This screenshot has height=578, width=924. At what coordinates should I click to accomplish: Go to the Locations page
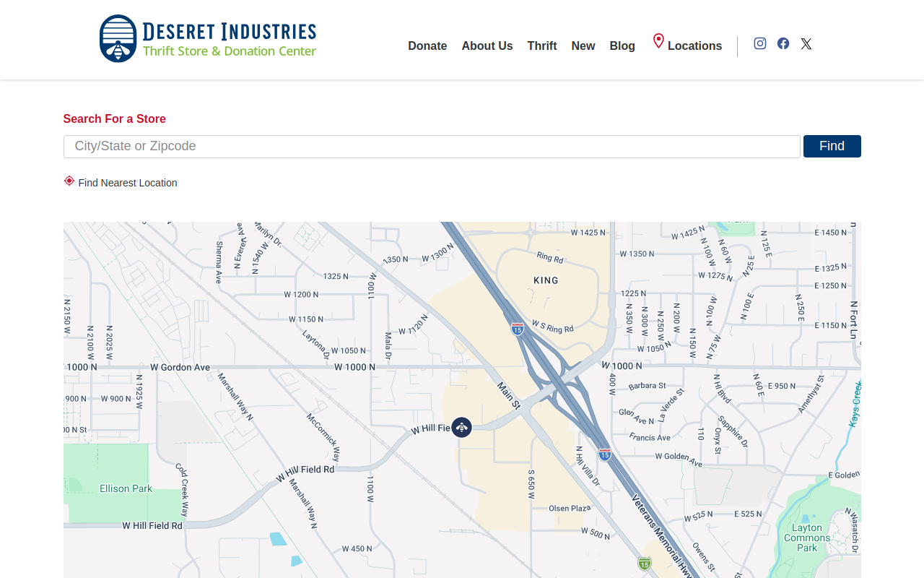click(x=694, y=46)
